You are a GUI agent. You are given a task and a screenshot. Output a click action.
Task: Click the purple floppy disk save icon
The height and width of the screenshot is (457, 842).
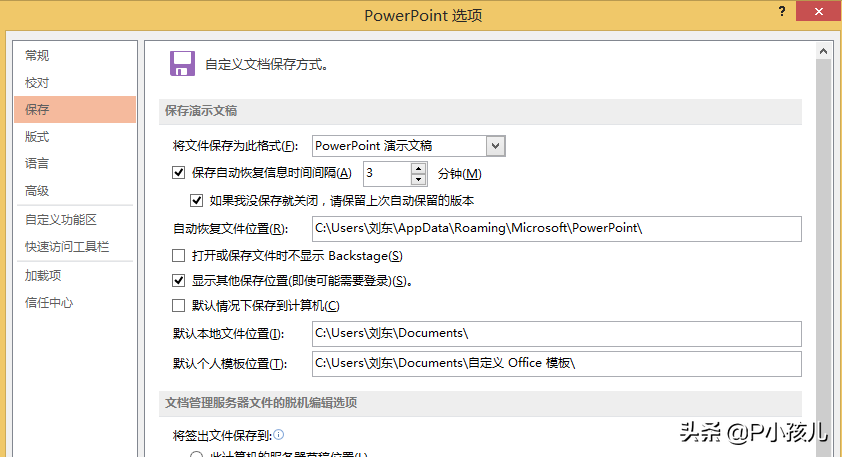pyautogui.click(x=183, y=64)
